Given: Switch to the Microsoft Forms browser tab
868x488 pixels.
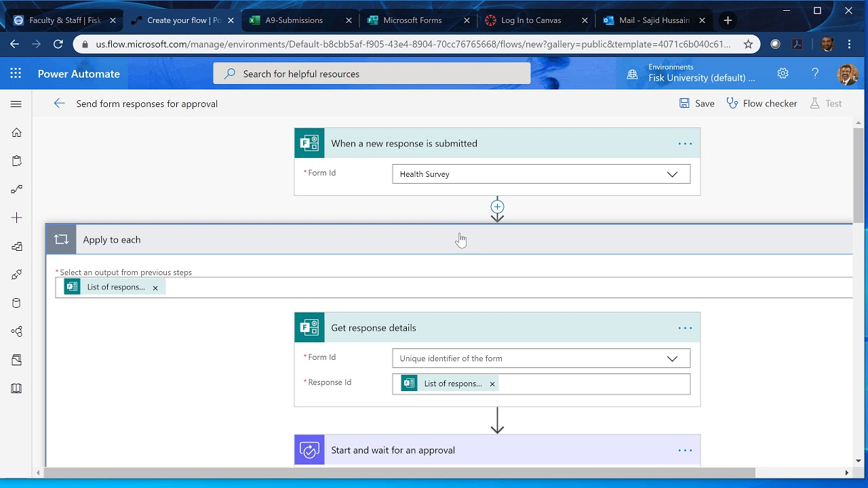Looking at the screenshot, I should 418,20.
